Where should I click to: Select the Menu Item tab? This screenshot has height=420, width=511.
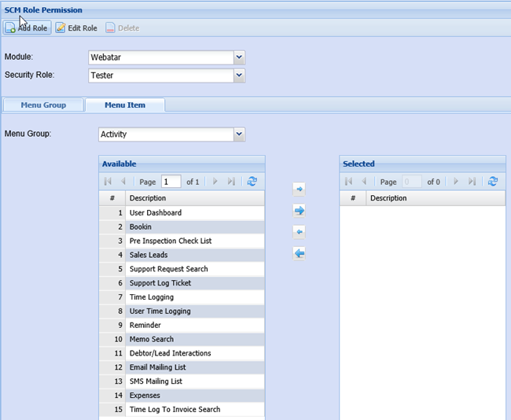124,105
